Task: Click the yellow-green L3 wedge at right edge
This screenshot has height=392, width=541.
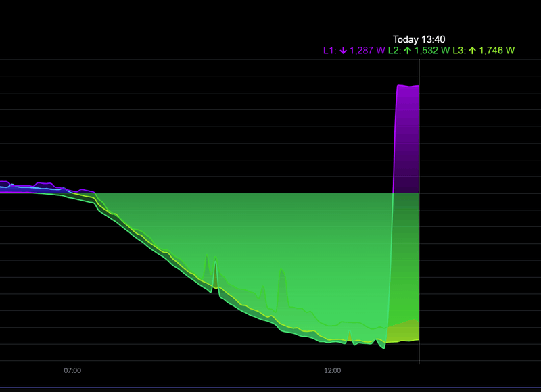Action: click(x=404, y=332)
